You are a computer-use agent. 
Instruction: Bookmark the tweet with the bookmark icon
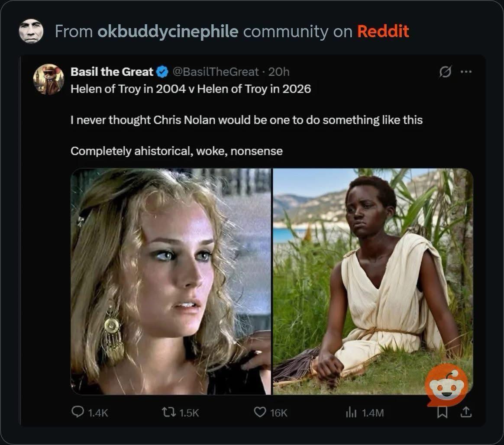click(442, 412)
